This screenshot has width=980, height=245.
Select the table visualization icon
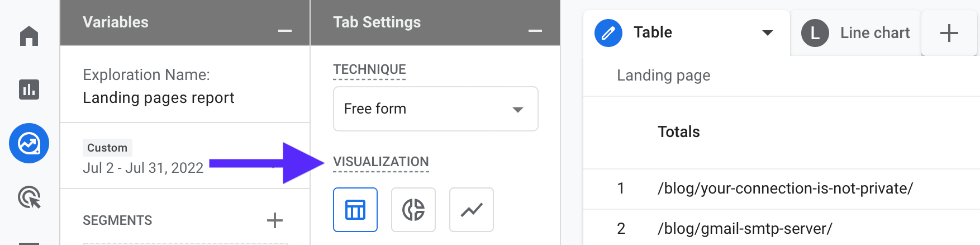click(355, 210)
